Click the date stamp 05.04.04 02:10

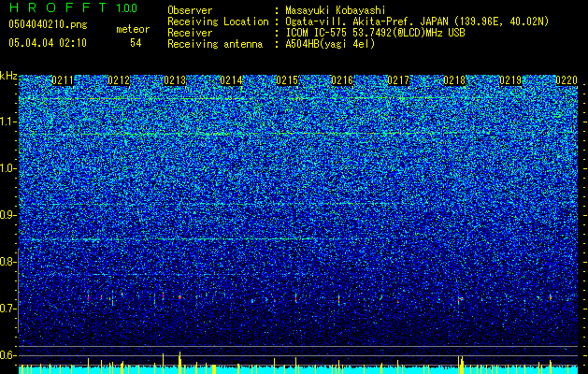point(48,43)
